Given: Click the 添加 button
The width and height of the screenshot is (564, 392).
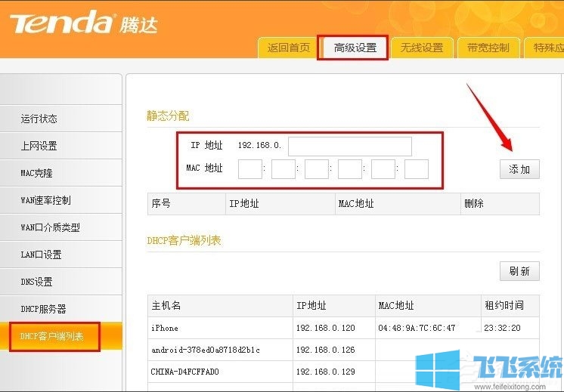Looking at the screenshot, I should coord(519,169).
